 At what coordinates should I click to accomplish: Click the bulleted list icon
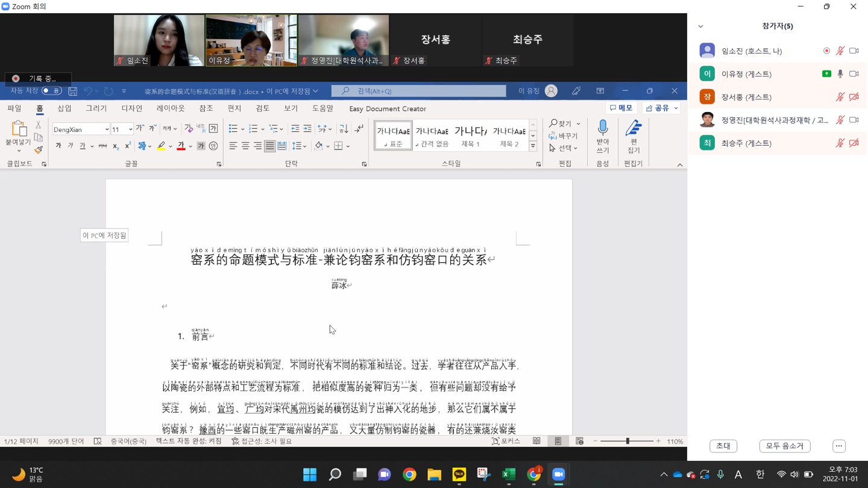coord(233,129)
